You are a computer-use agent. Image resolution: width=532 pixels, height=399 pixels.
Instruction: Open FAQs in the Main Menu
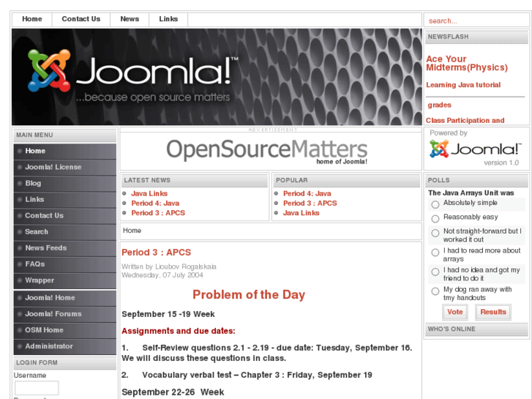pos(65,264)
